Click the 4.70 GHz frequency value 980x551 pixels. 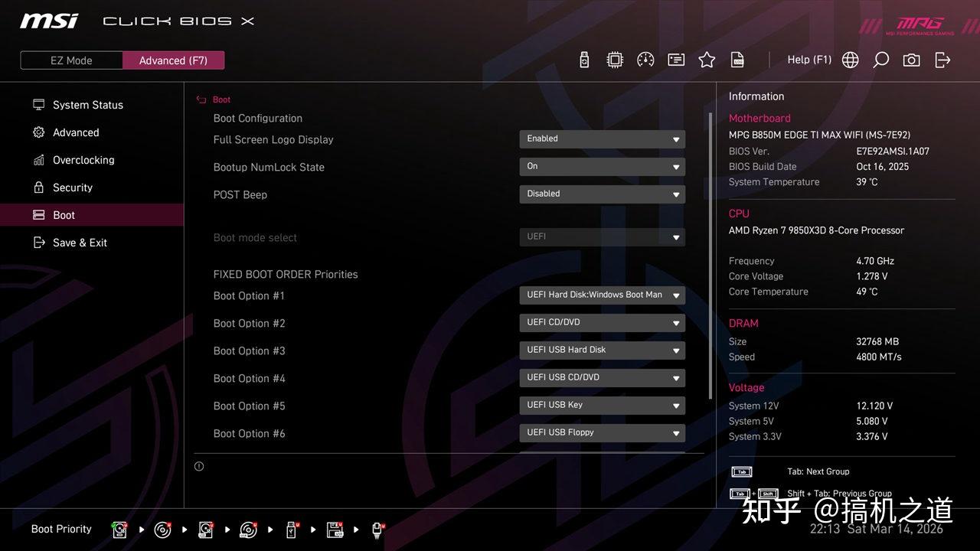tap(875, 261)
